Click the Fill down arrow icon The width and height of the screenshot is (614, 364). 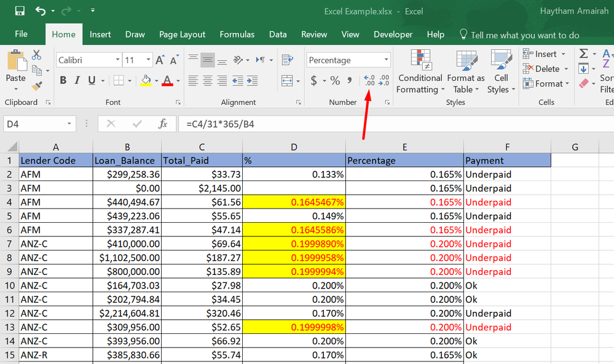tap(583, 69)
